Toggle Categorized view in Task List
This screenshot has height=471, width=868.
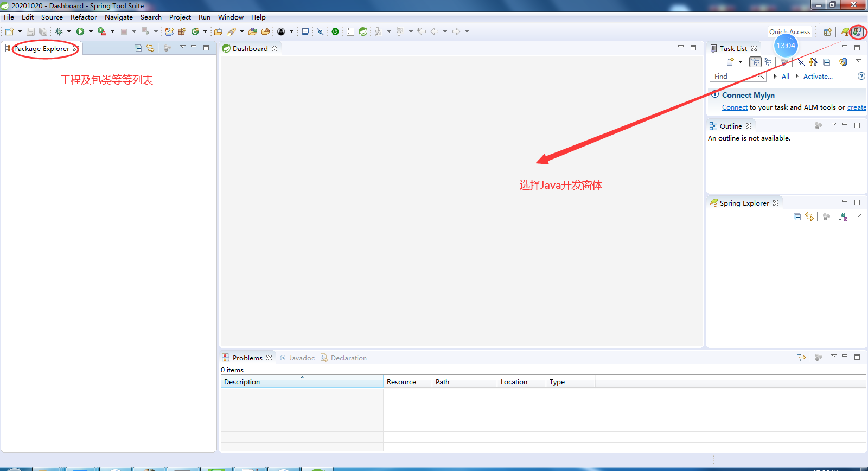point(755,62)
